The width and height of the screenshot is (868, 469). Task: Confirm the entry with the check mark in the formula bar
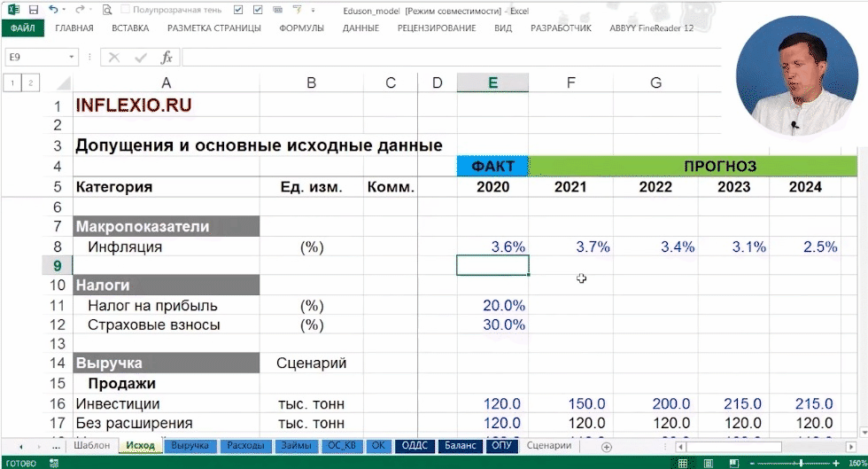pyautogui.click(x=141, y=57)
